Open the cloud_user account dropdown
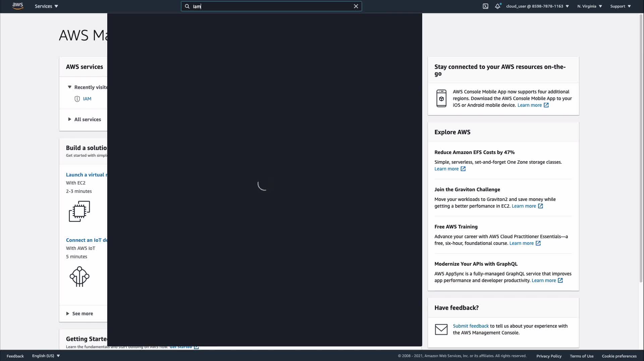644x361 pixels. [537, 6]
